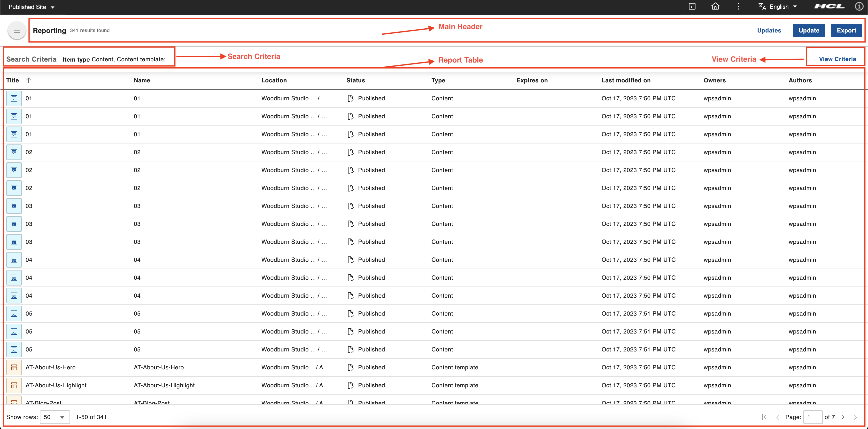Go to the next results page
Image resolution: width=868 pixels, height=429 pixels.
[843, 417]
